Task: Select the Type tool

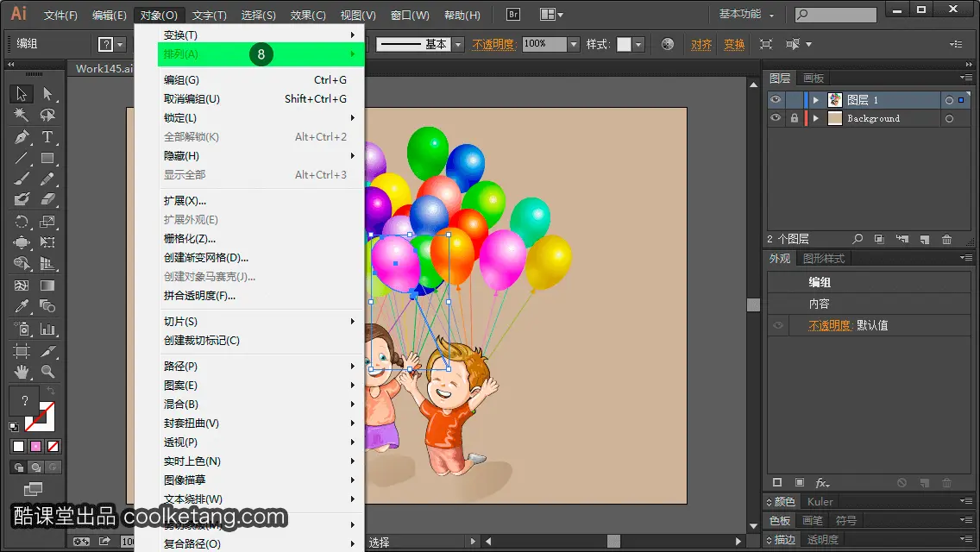Action: 47,137
